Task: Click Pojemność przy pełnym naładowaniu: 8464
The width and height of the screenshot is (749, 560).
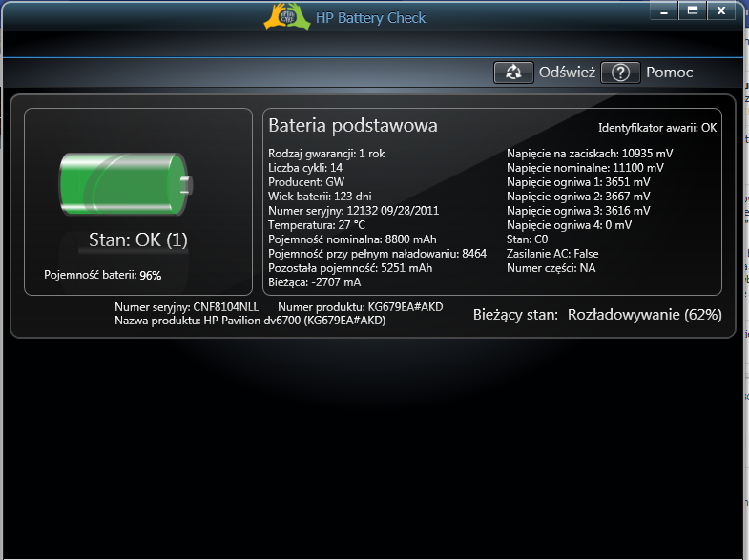Action: pyautogui.click(x=378, y=254)
